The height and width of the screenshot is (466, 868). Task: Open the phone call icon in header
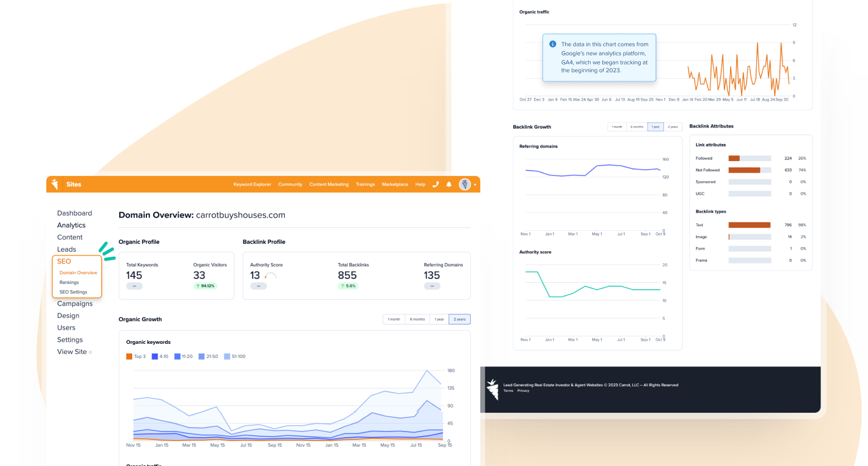point(436,184)
